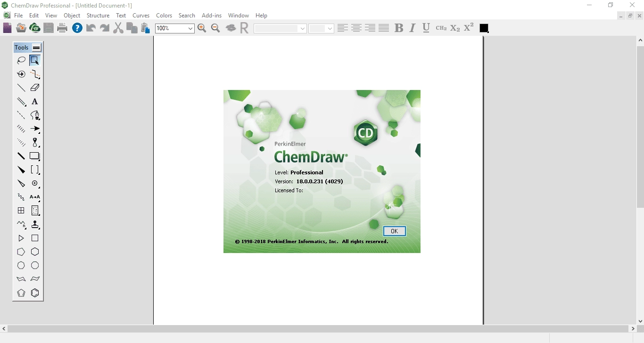
Task: Pick the Wavy Bond tool
Action: pyautogui.click(x=21, y=197)
